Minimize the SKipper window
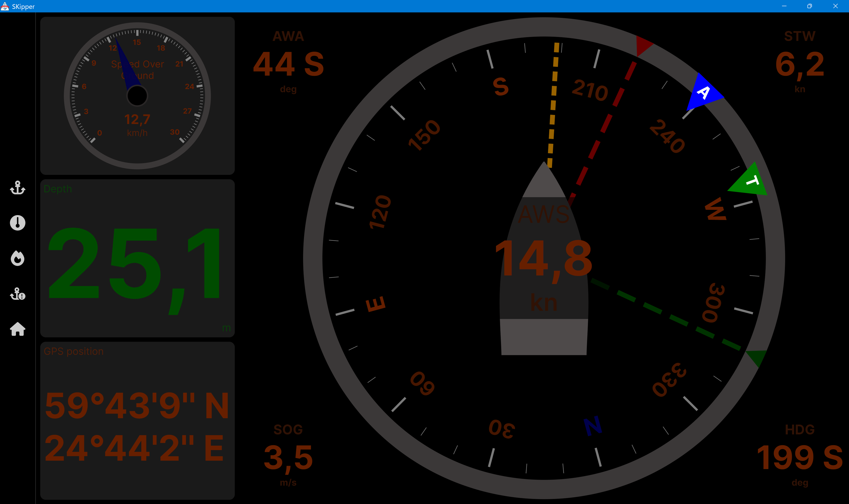This screenshot has width=849, height=504. [784, 6]
